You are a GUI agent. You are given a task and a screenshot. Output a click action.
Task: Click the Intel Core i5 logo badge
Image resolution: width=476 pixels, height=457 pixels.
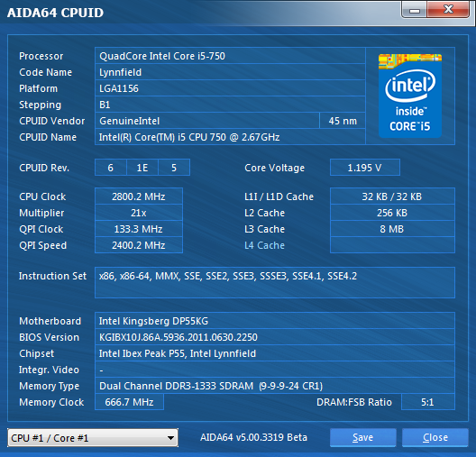pyautogui.click(x=410, y=96)
